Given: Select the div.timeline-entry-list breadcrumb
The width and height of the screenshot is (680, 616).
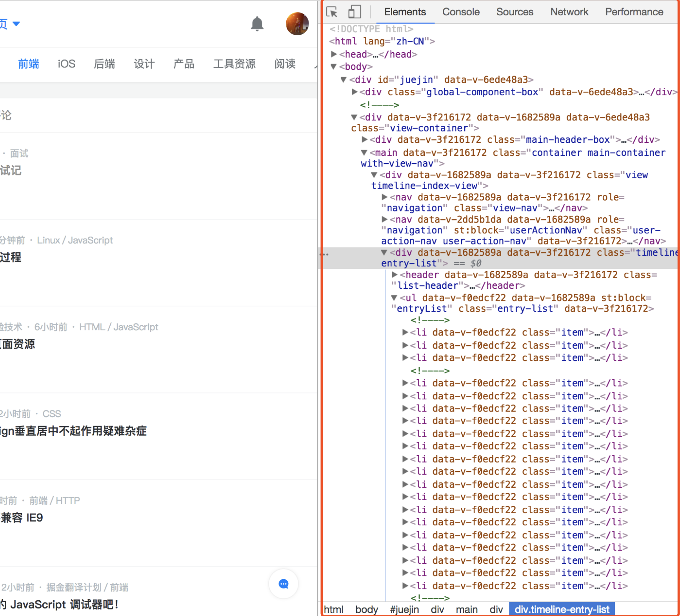Looking at the screenshot, I should click(562, 609).
